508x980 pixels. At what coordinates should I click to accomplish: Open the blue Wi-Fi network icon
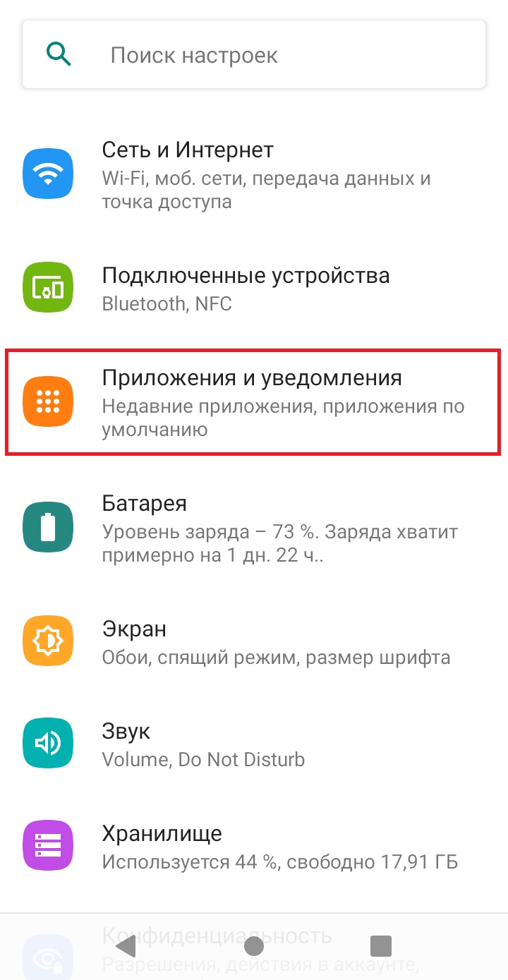[x=48, y=173]
